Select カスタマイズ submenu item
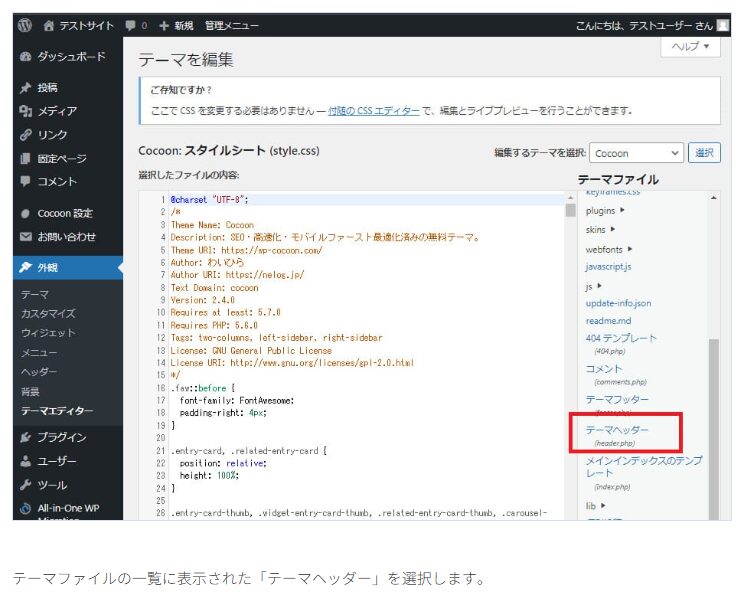This screenshot has height=607, width=749. tap(48, 314)
